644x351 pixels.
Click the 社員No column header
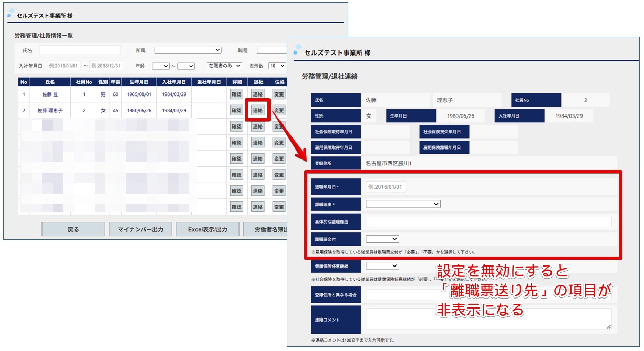[x=84, y=82]
